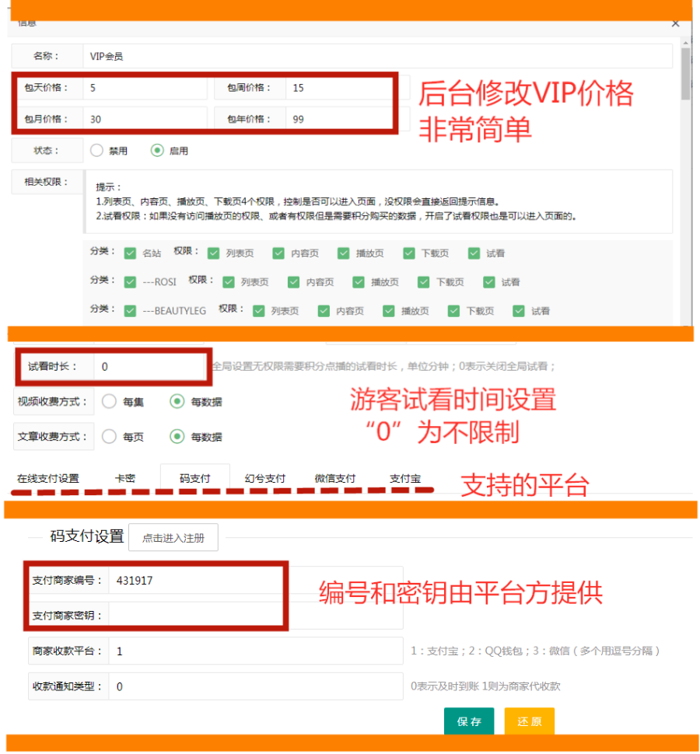700x754 pixels.
Task: Click the green 保存 button
Action: (x=469, y=721)
